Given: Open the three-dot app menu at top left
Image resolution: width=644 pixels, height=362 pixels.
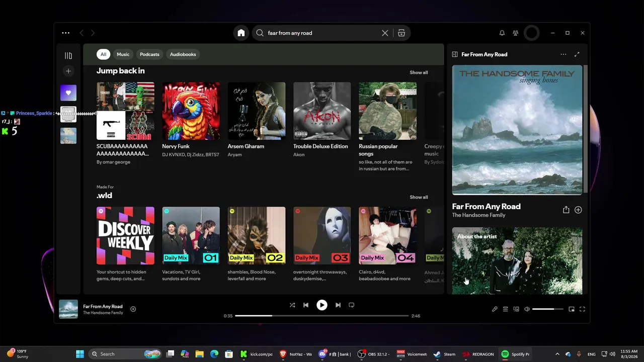Looking at the screenshot, I should pos(66,33).
